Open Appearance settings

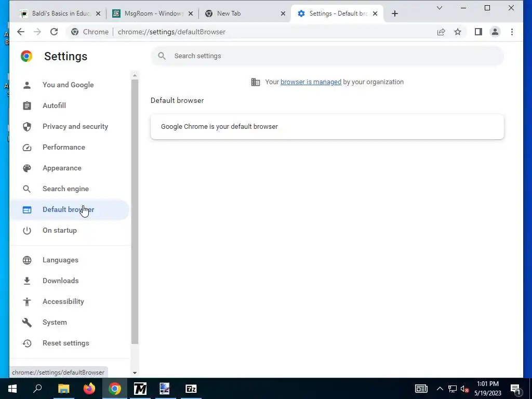(x=69, y=168)
